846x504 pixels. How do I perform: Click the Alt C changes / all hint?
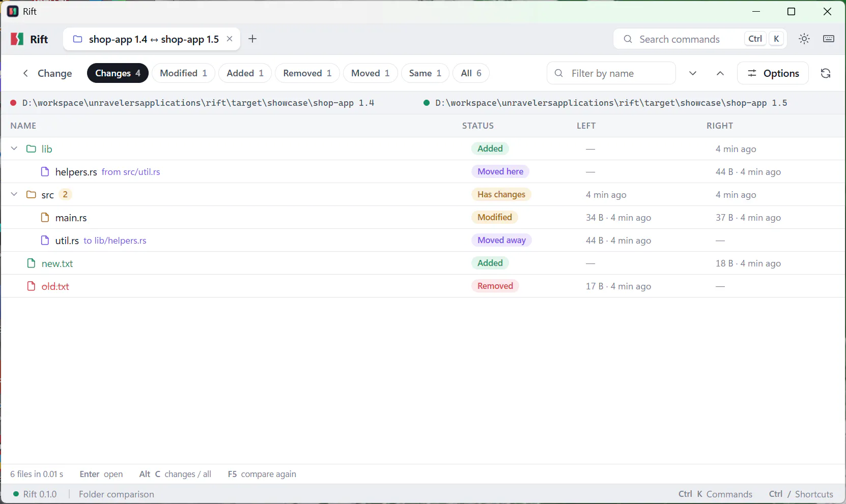point(175,474)
